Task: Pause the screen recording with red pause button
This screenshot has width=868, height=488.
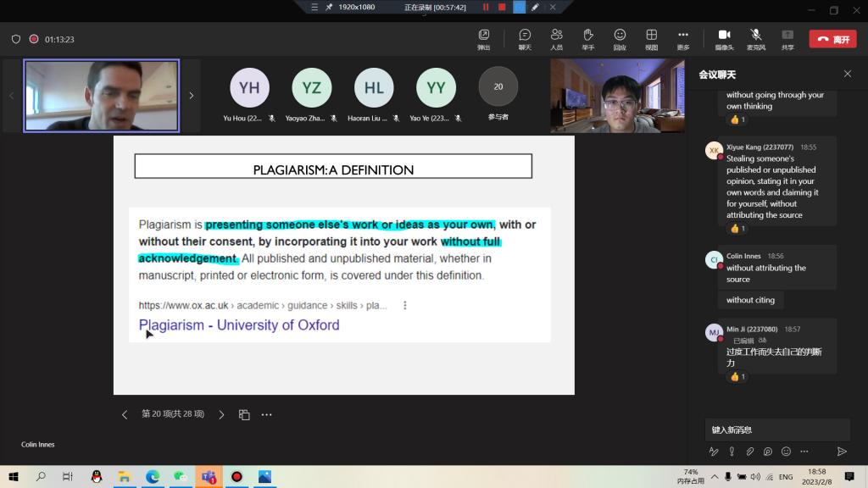Action: coord(486,7)
